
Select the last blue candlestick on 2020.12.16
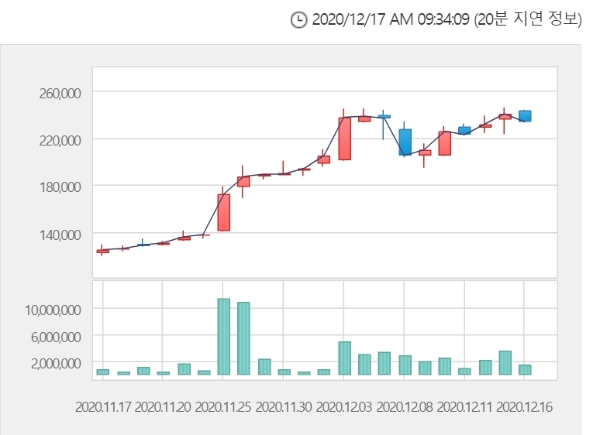tap(525, 116)
